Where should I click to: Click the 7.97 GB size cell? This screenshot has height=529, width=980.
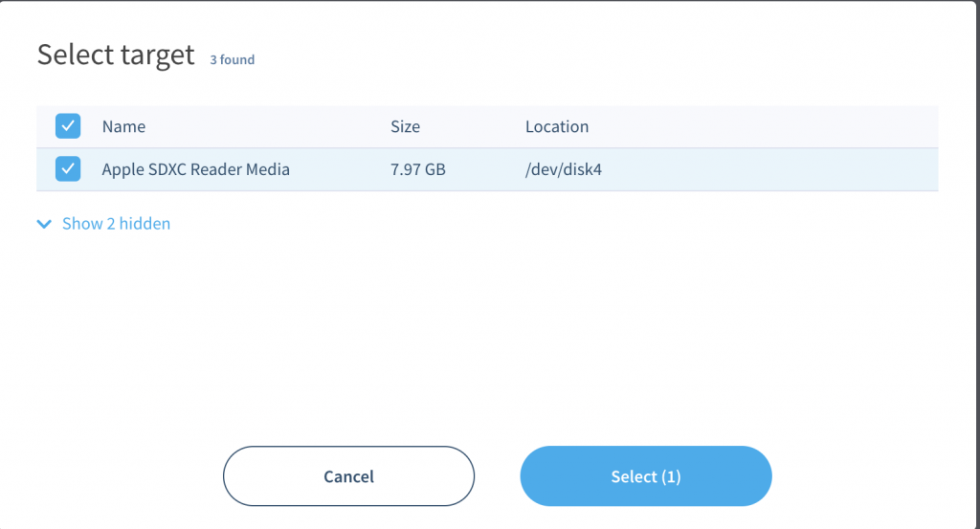point(418,169)
